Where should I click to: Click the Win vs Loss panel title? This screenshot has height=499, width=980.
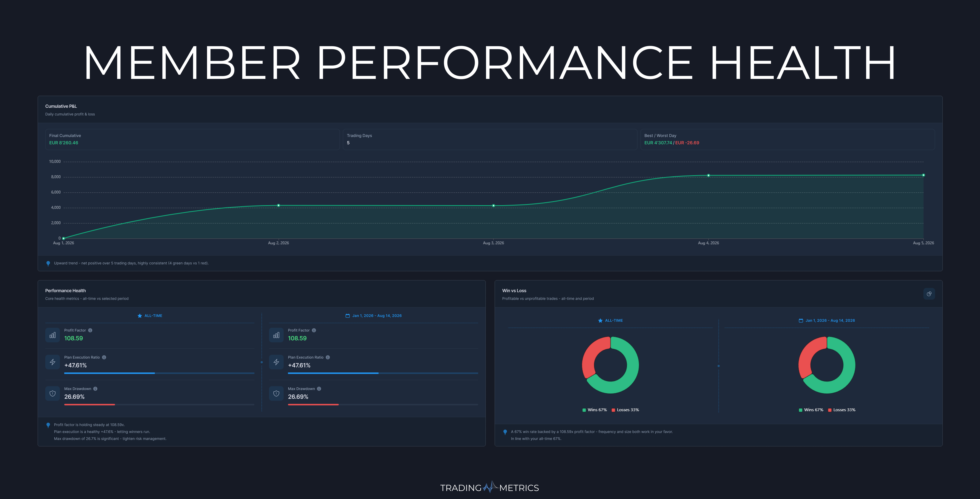click(x=514, y=290)
